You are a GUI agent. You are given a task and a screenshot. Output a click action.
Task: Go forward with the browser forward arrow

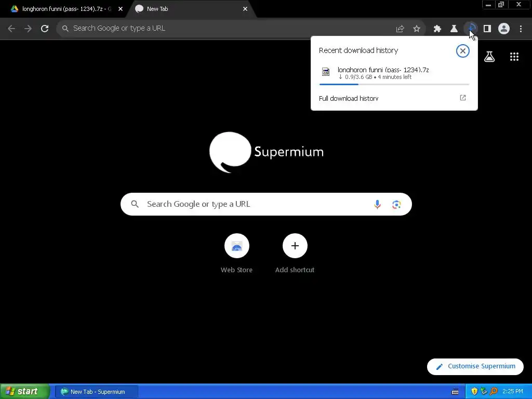click(28, 29)
